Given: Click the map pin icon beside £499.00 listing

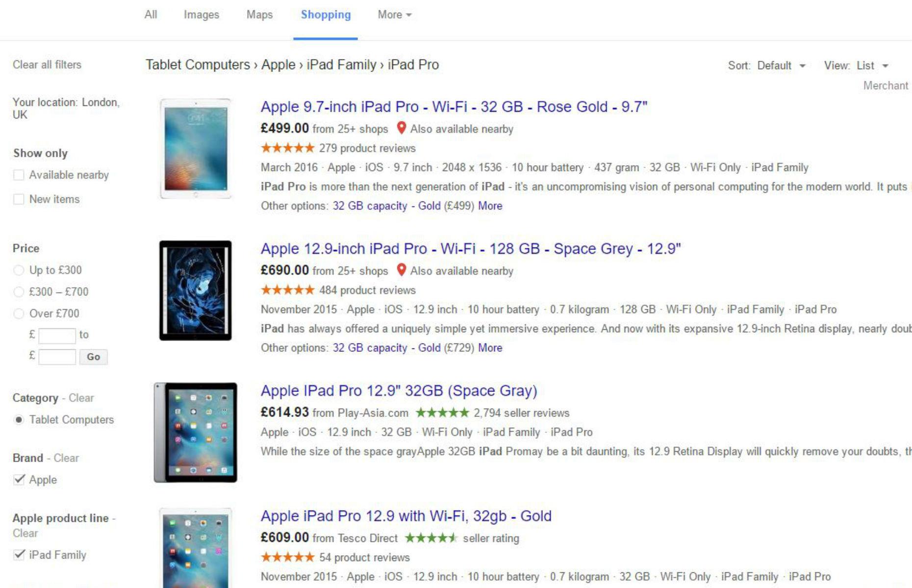Looking at the screenshot, I should tap(401, 128).
